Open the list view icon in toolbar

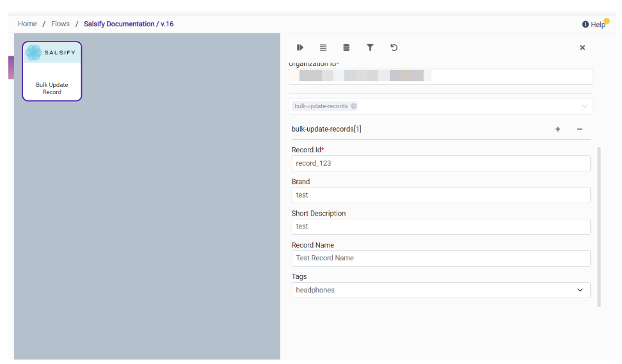pos(323,48)
